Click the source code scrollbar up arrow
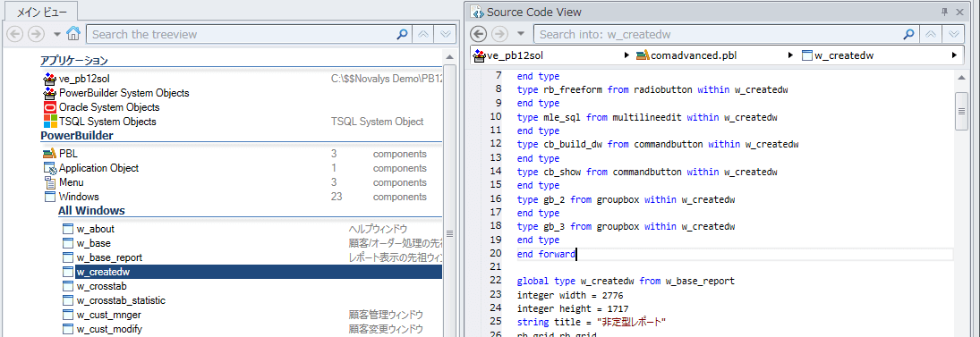Image resolution: width=980 pixels, height=337 pixels. tap(962, 78)
